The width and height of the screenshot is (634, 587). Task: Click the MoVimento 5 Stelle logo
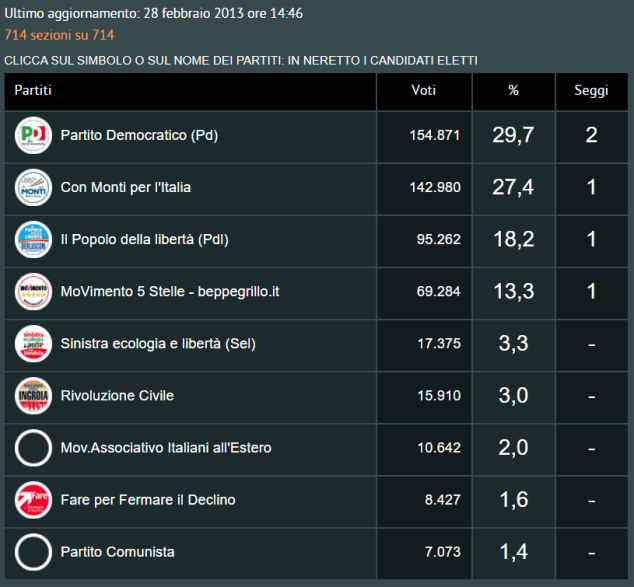click(x=34, y=291)
